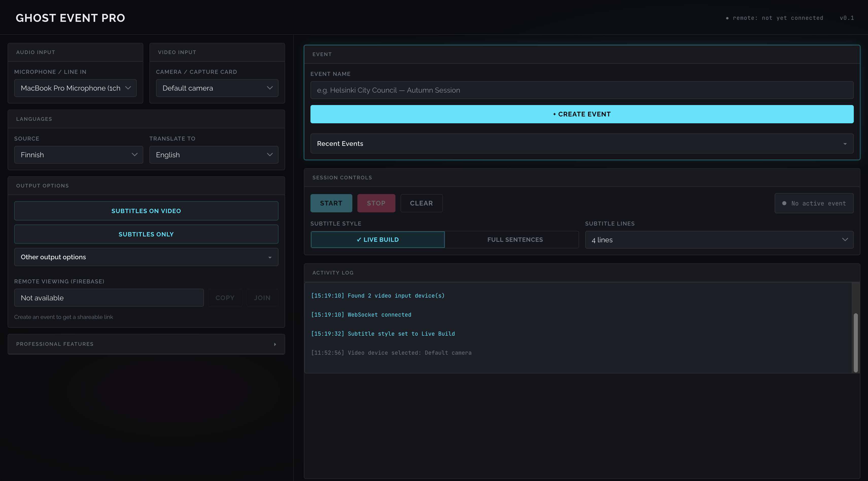The image size is (868, 481).
Task: Click the Subtitles On Video button
Action: point(146,211)
